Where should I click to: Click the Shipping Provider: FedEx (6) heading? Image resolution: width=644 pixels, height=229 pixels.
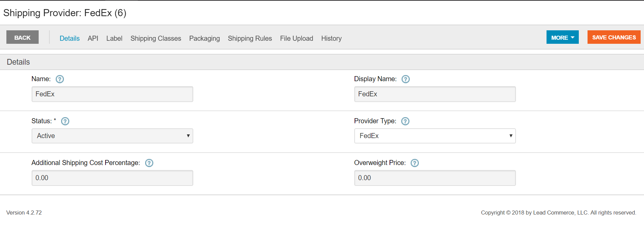coord(65,13)
